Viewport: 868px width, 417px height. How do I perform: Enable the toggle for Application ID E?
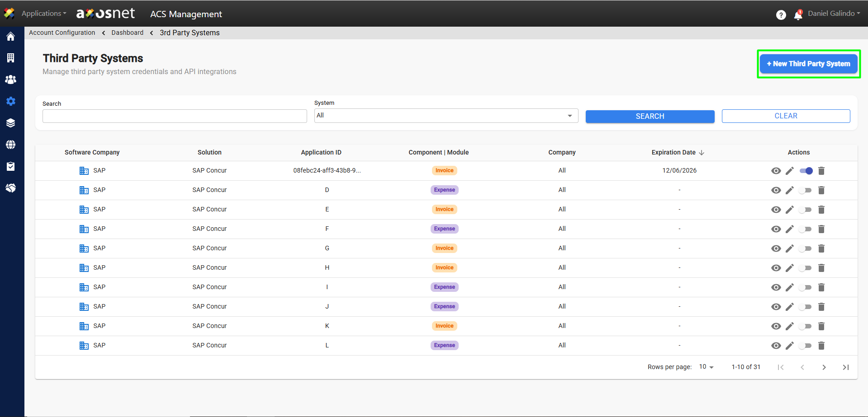coord(805,210)
